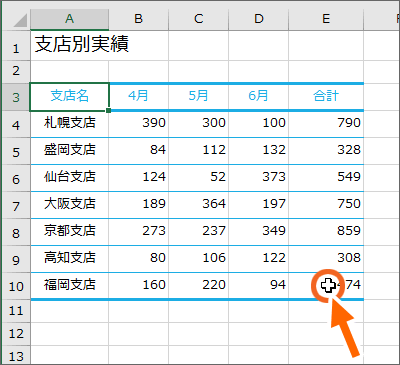400x365 pixels.
Task: Select column C header
Action: pyautogui.click(x=199, y=19)
